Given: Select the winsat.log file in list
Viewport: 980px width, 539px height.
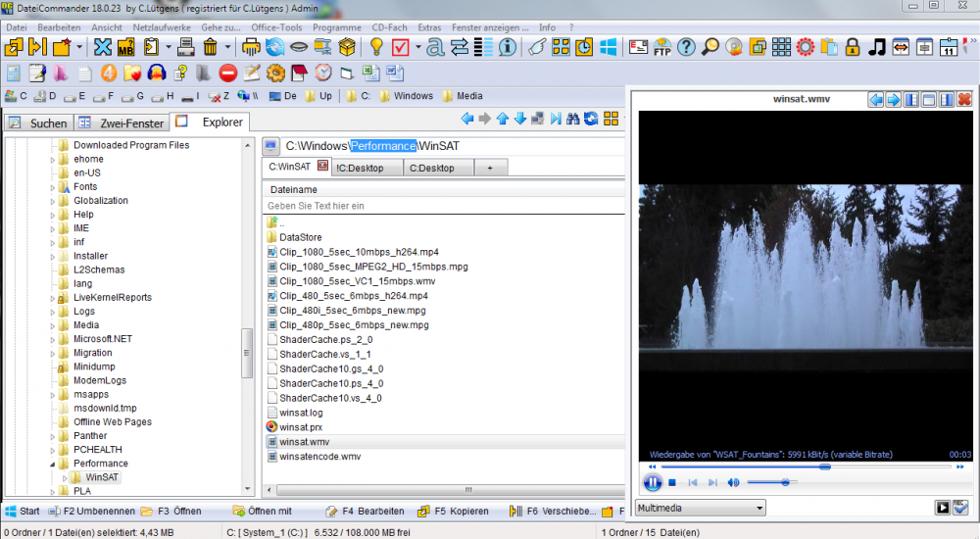Looking at the screenshot, I should point(300,413).
